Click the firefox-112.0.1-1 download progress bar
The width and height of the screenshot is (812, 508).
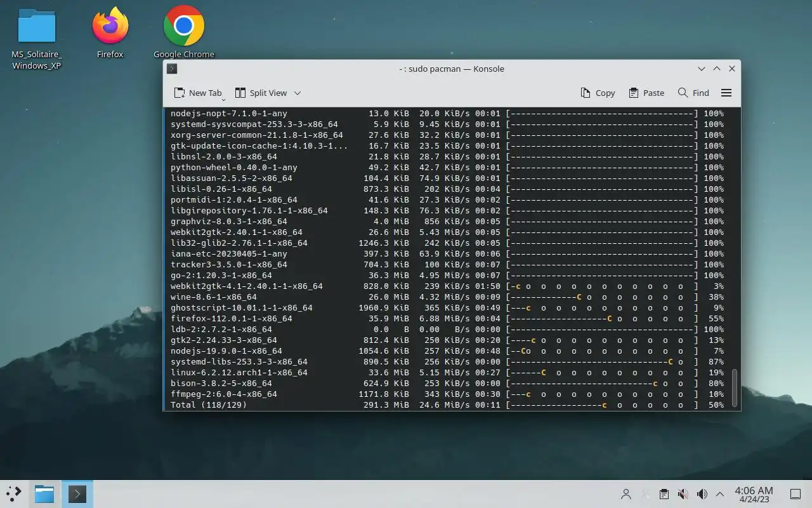pyautogui.click(x=603, y=319)
